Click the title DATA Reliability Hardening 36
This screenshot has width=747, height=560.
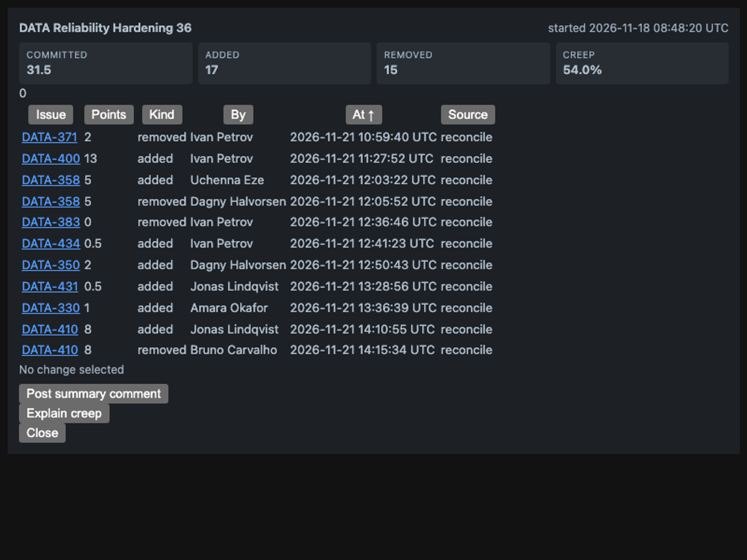[x=105, y=28]
